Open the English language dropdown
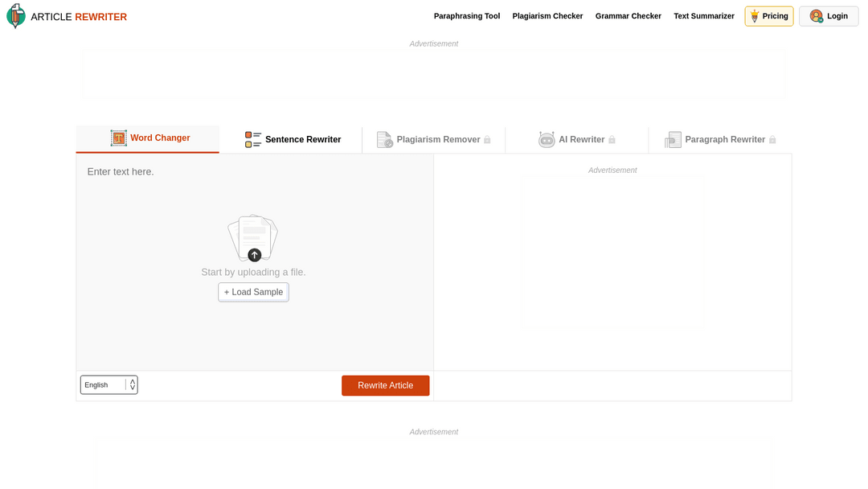 tap(109, 385)
